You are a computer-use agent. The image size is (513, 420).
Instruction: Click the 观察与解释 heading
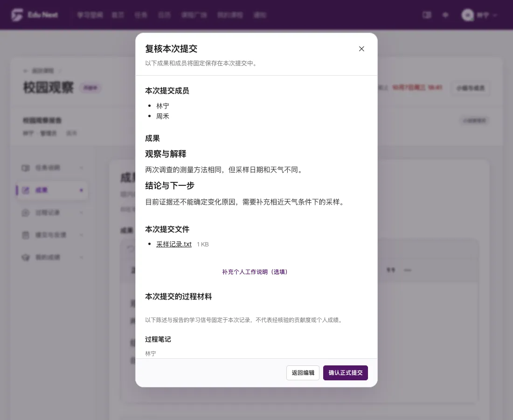(166, 154)
